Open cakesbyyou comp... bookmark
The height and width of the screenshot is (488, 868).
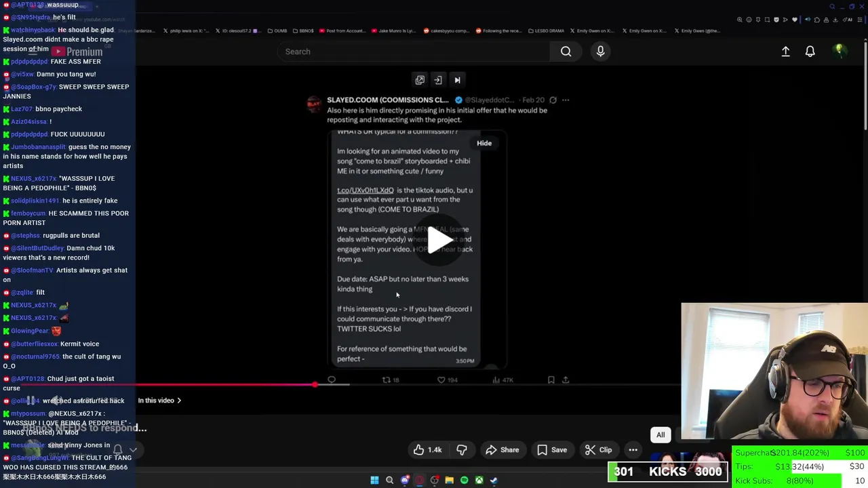pos(446,30)
